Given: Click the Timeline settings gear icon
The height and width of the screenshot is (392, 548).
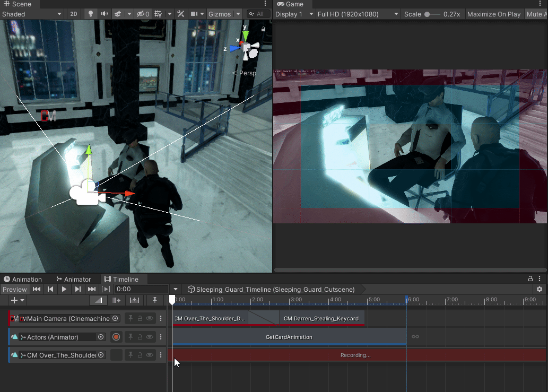Looking at the screenshot, I should [540, 289].
